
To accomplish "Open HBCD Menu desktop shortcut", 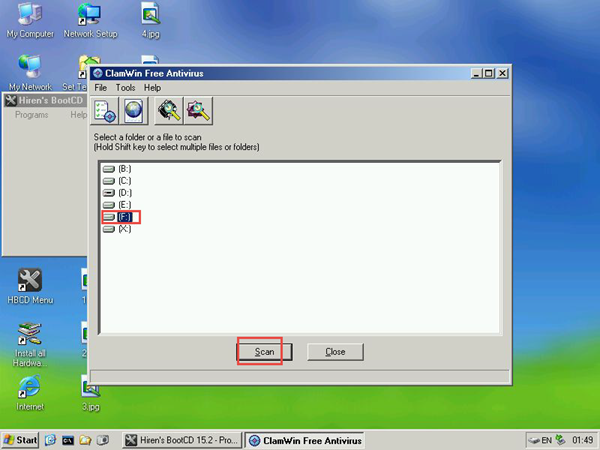I will 30,286.
